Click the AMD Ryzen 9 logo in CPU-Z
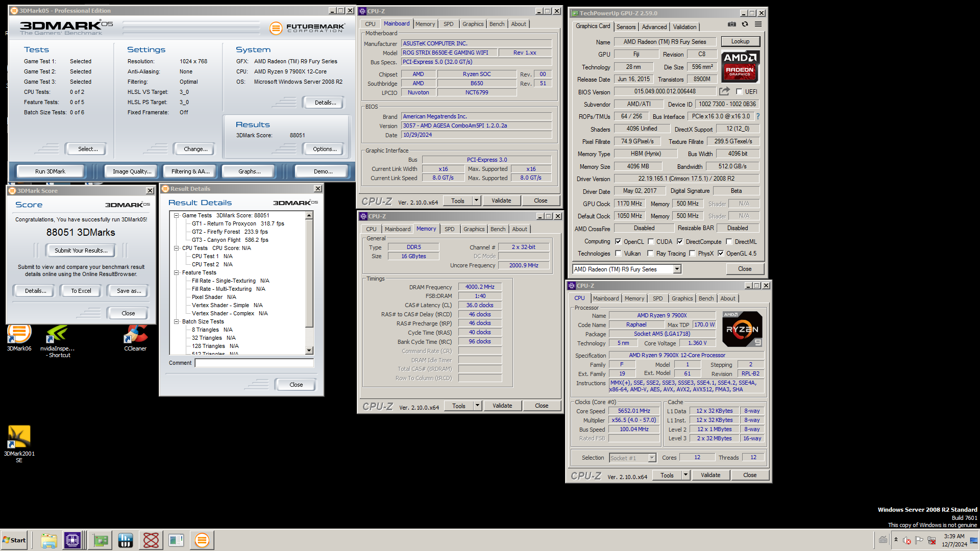The height and width of the screenshot is (551, 980). (x=743, y=329)
